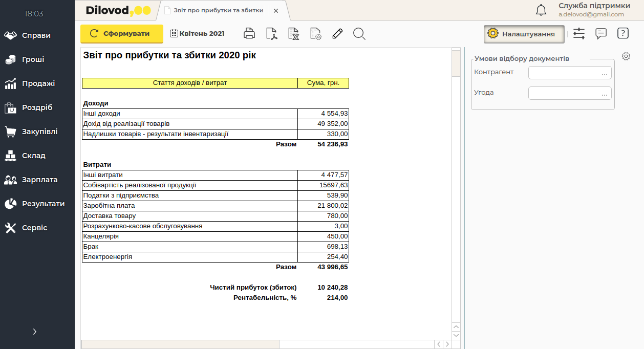Screen dimensions: 644x349
Task: Click the expenses total 43 996,65
Action: (333, 267)
